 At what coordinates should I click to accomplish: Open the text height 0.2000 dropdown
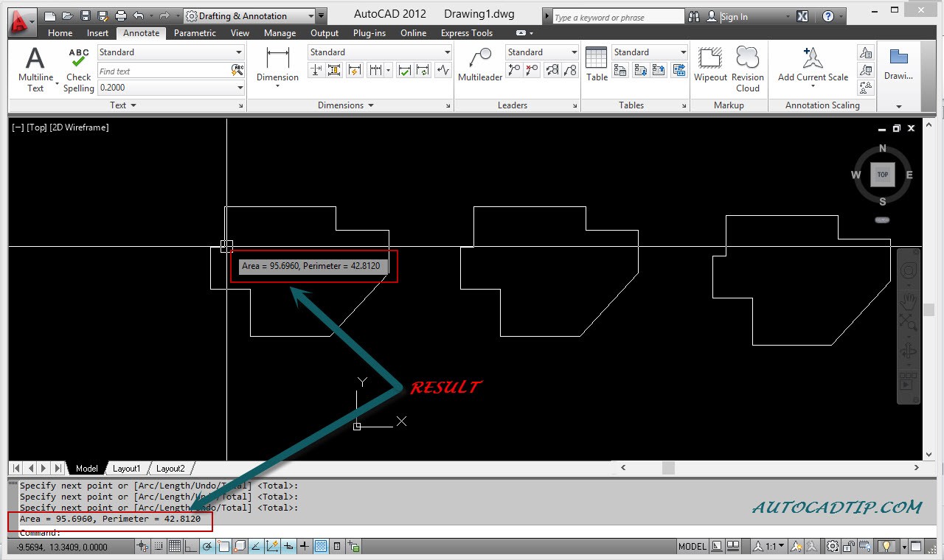[x=240, y=88]
